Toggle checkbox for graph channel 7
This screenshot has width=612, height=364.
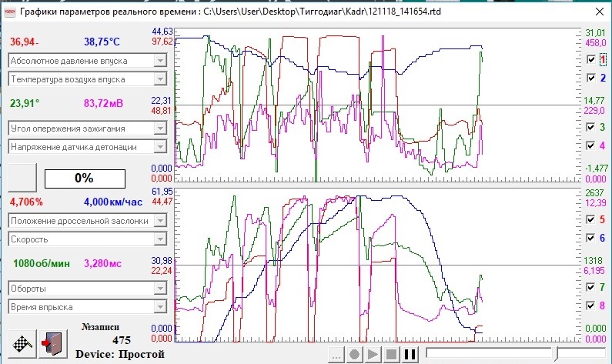click(x=591, y=287)
